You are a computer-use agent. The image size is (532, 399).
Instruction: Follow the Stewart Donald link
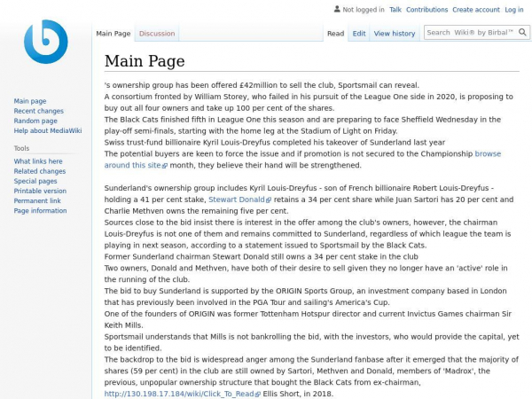(x=237, y=199)
